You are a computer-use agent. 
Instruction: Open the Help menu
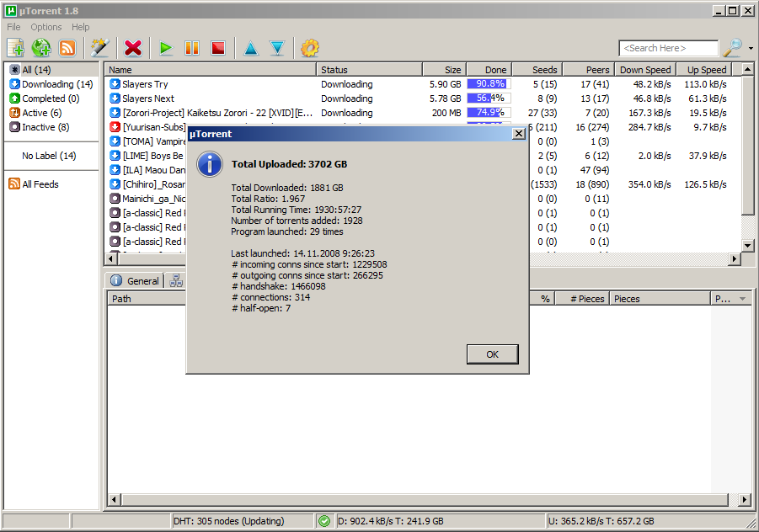[x=80, y=27]
